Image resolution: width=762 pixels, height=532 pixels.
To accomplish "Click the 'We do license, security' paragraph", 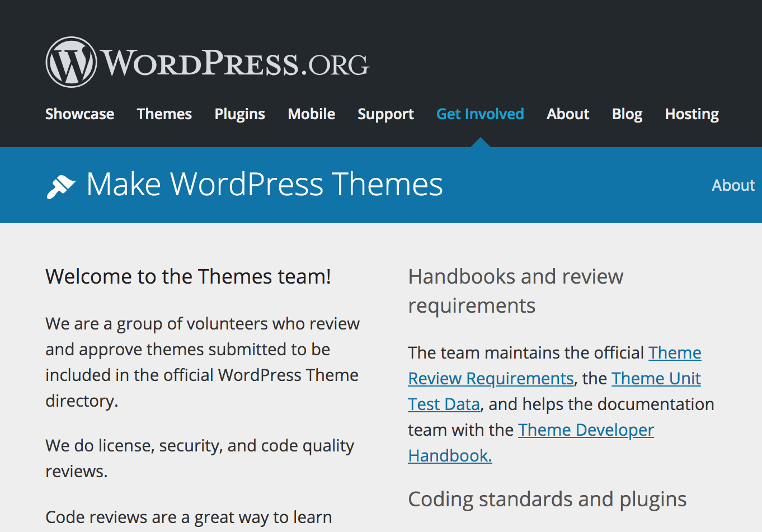I will [x=200, y=459].
